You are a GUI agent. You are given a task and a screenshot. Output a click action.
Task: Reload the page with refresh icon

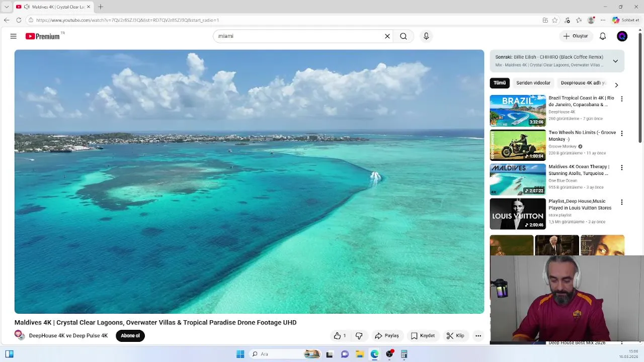[19, 20]
